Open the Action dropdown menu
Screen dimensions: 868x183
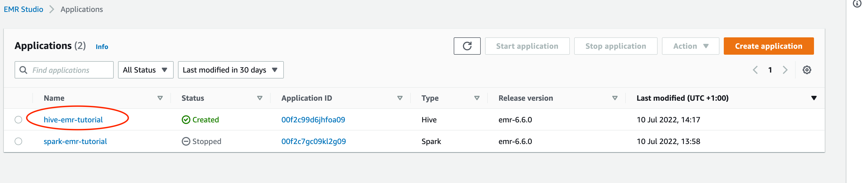click(x=690, y=46)
